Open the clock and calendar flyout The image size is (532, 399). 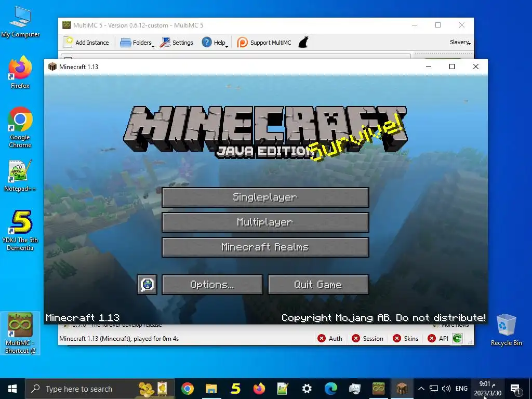pyautogui.click(x=487, y=389)
